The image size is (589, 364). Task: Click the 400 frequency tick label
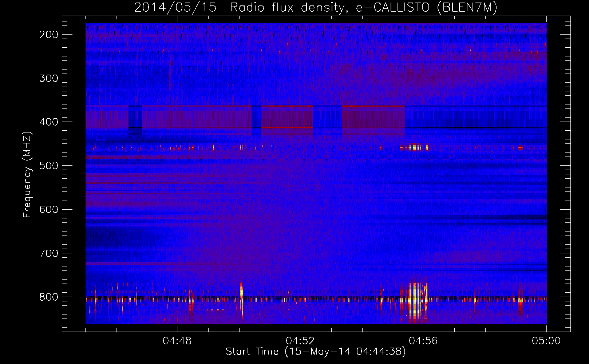49,122
